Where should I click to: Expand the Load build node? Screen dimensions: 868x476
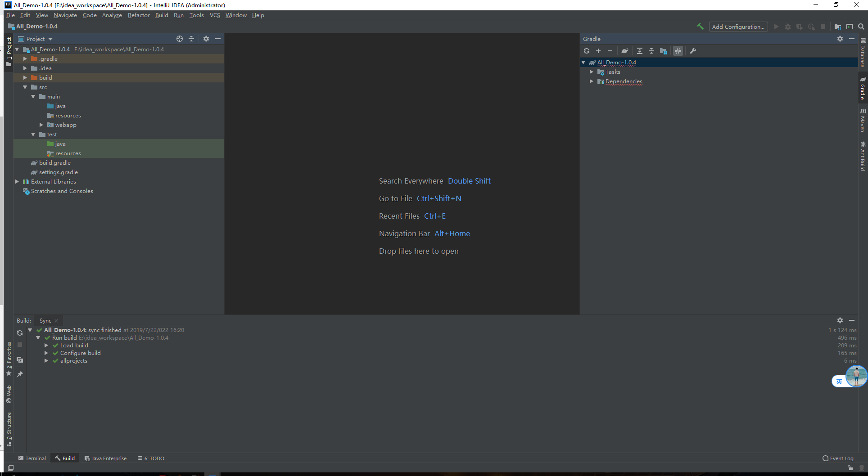click(46, 346)
